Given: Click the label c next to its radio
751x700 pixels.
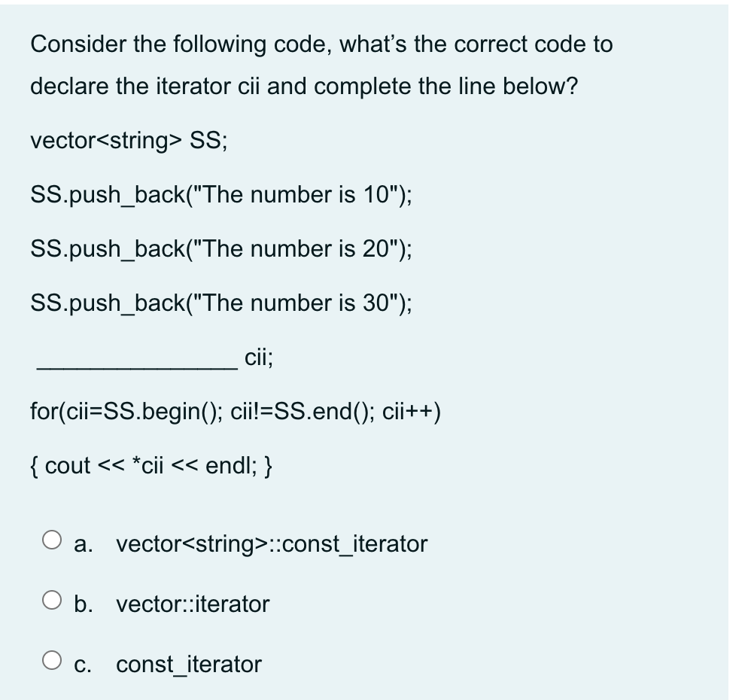Looking at the screenshot, I should [x=81, y=665].
